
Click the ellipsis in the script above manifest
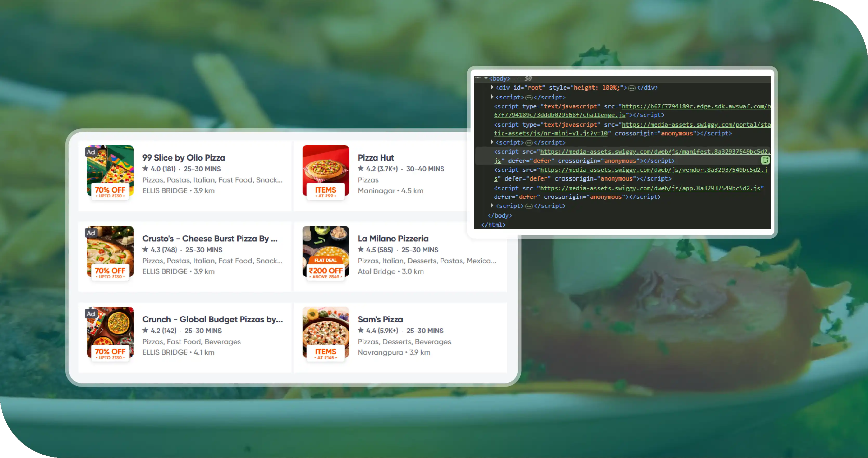[529, 143]
